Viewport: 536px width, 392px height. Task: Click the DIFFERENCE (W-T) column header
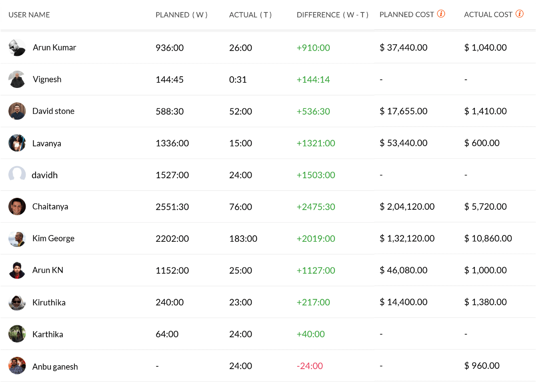coord(332,14)
